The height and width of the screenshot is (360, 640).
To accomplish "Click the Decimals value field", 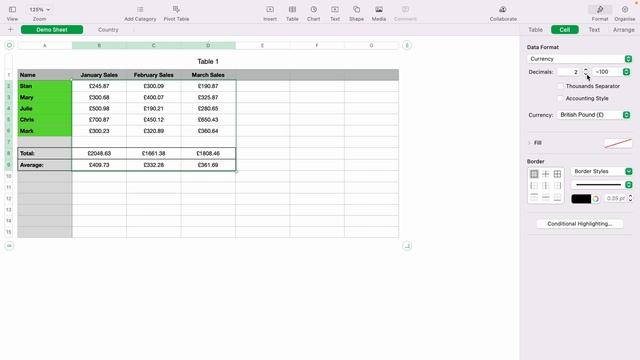I will pyautogui.click(x=569, y=72).
